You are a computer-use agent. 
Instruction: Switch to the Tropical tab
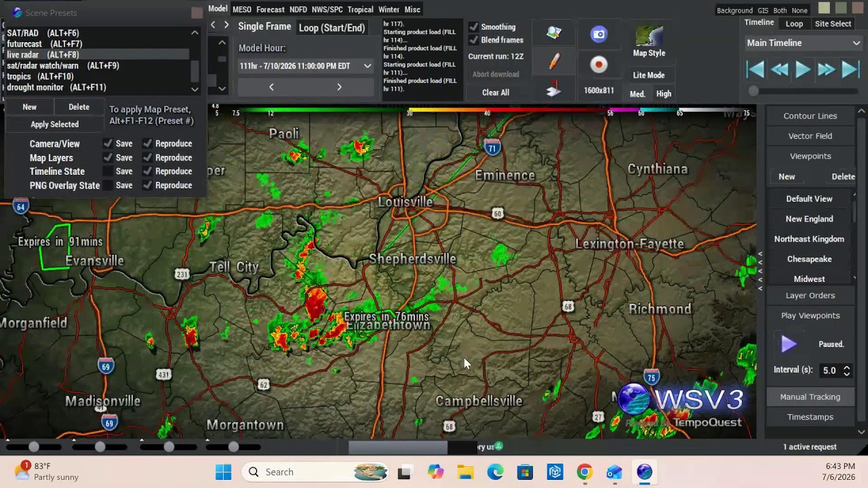click(x=360, y=9)
